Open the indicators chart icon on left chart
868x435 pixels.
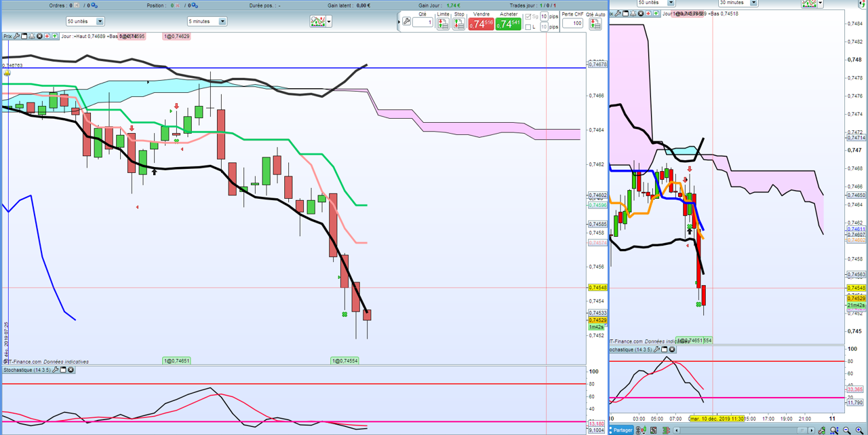(x=317, y=22)
